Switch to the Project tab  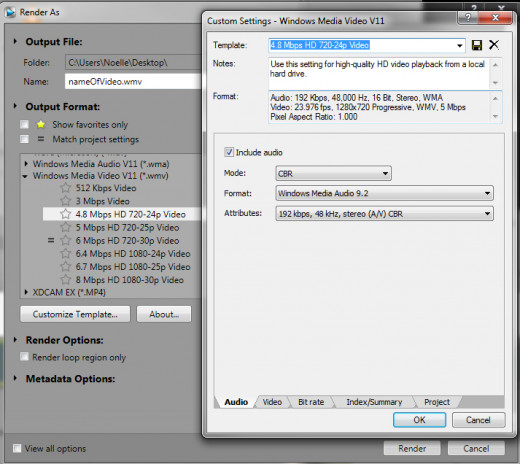coord(437,402)
